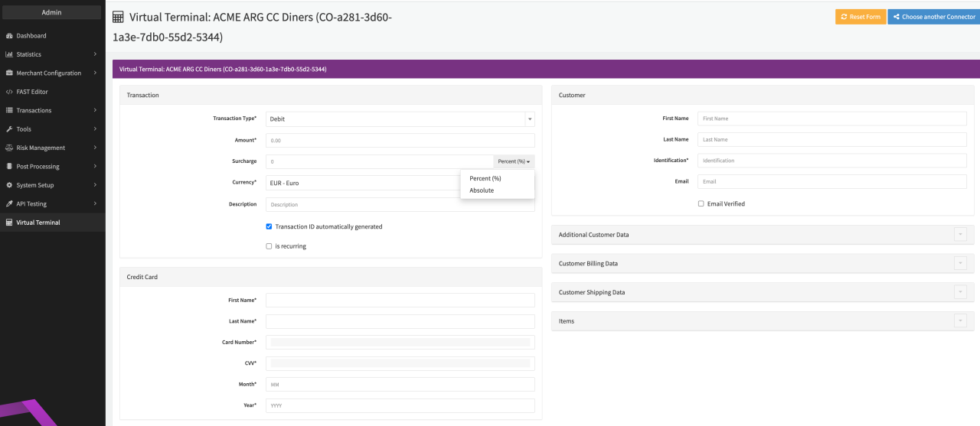Image resolution: width=980 pixels, height=426 pixels.
Task: Select Absolute from surcharge type menu
Action: point(482,190)
